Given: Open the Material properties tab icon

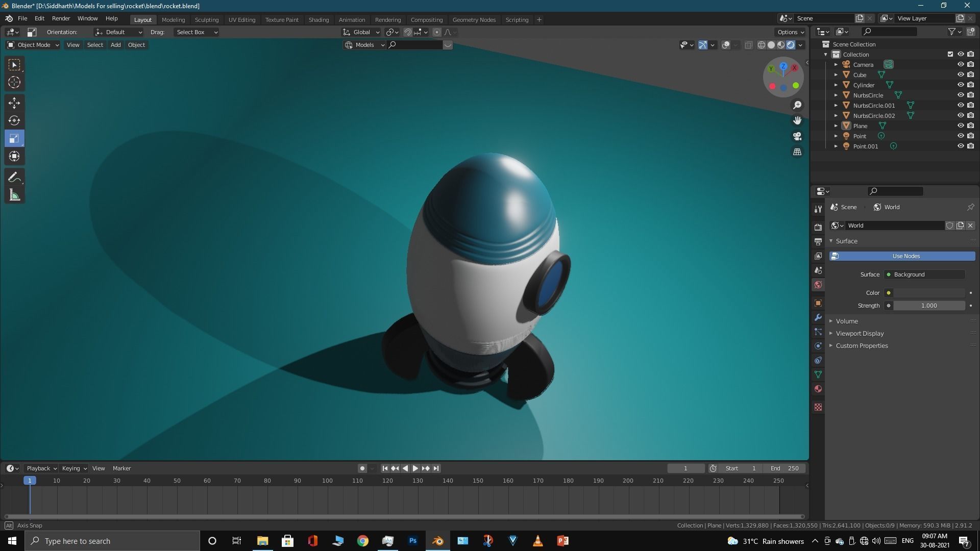Looking at the screenshot, I should [818, 389].
